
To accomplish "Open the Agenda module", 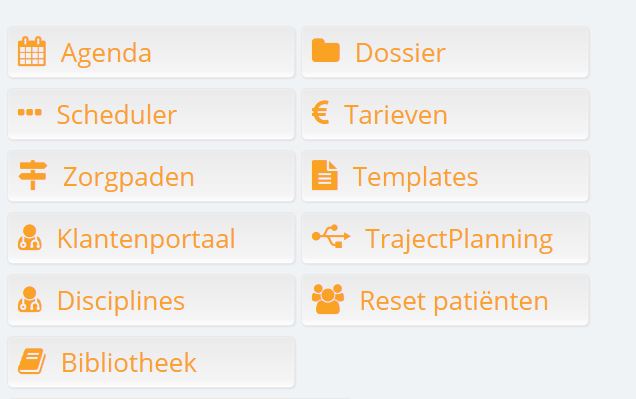I will pos(151,52).
